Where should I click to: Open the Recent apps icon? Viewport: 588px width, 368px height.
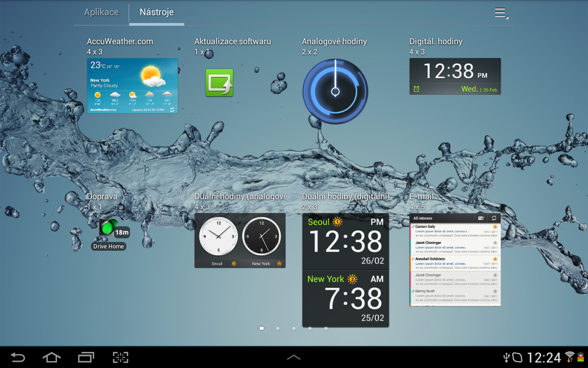point(86,357)
